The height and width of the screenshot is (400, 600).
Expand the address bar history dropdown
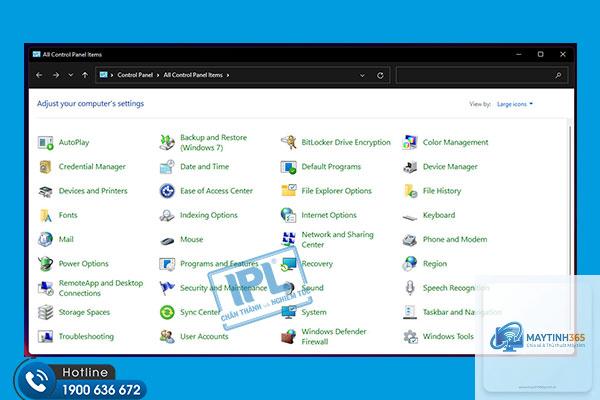(x=362, y=75)
